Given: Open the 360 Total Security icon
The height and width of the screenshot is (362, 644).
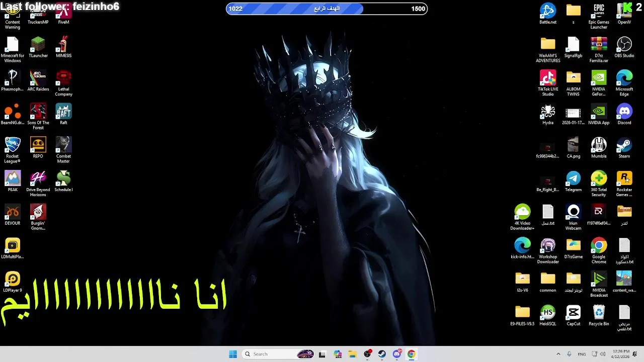Looking at the screenshot, I should click(599, 184).
